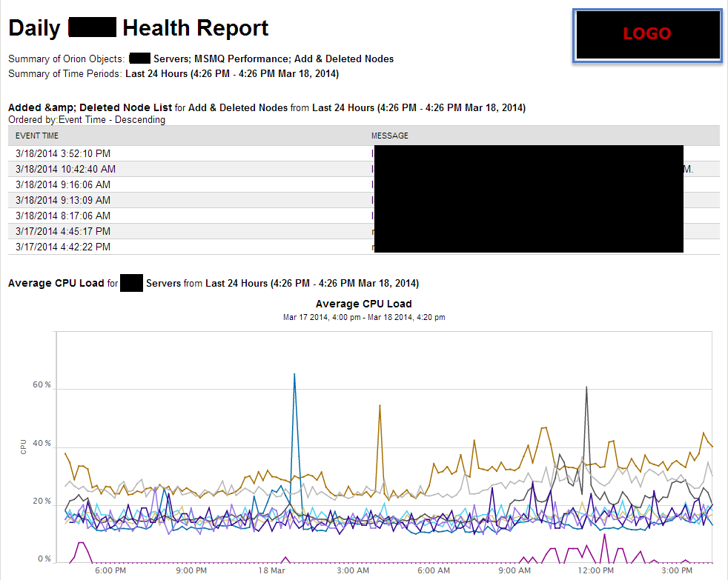Screen dimensions: 728x580
Task: Click the MESSAGE column header
Action: 389,136
